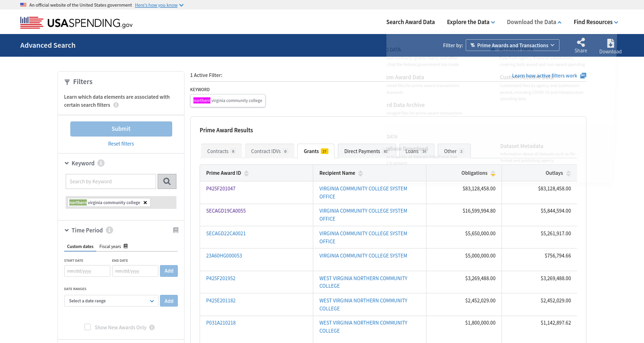Toggle Show New Awards Only checkbox
Screen dimensions: 644x343
87,327
